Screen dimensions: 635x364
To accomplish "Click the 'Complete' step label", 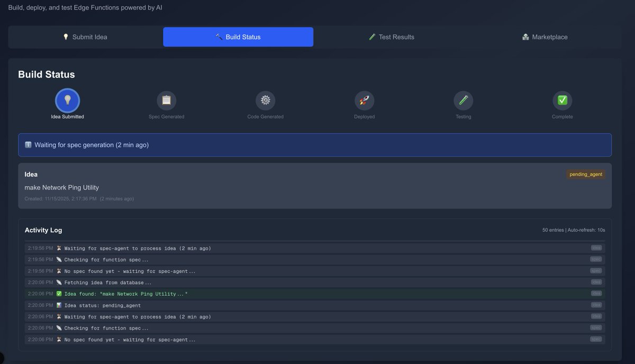I will click(x=563, y=116).
